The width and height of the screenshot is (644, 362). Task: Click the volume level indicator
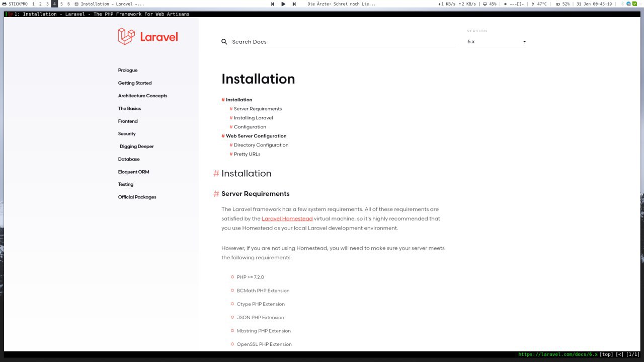(x=517, y=4)
